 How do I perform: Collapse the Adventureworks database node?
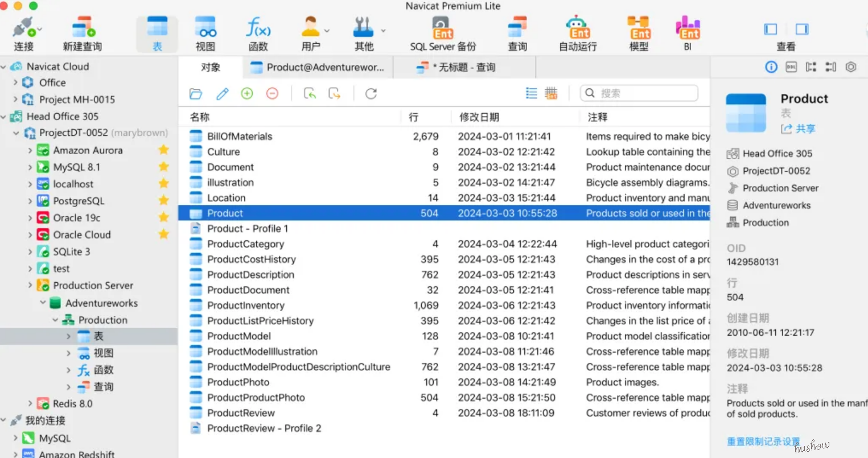[43, 303]
